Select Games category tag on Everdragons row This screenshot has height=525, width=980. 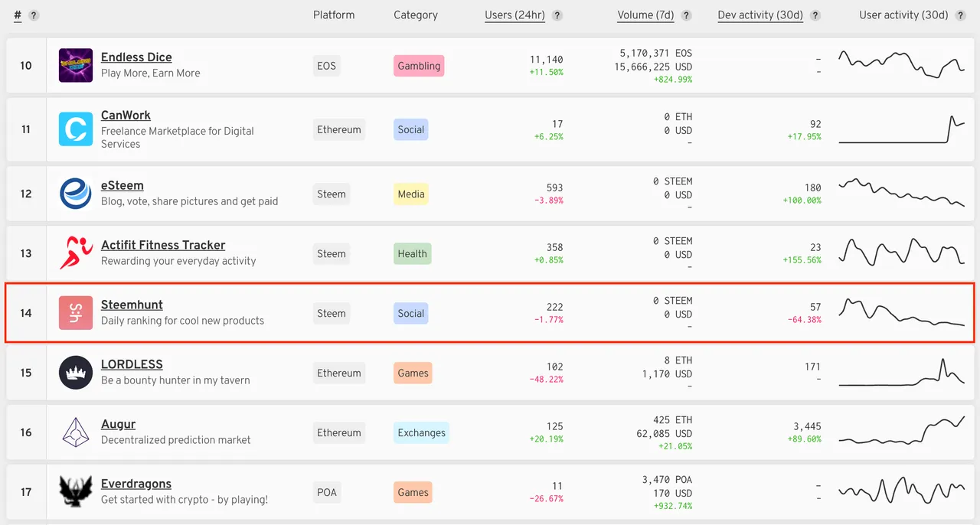click(413, 493)
